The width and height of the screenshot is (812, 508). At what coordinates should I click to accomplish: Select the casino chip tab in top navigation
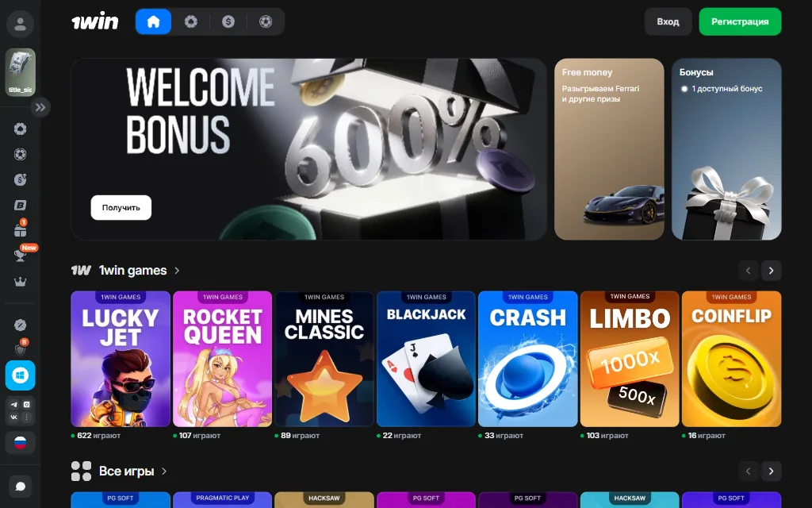click(191, 21)
